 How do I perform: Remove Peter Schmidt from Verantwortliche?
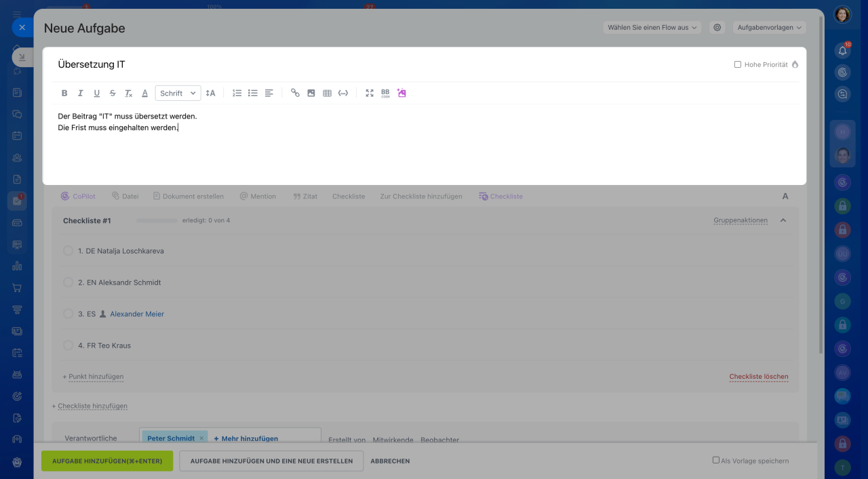(201, 438)
